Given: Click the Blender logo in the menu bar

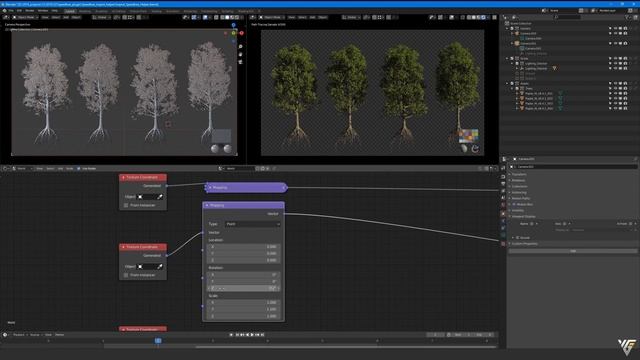Looking at the screenshot, I should pyautogui.click(x=4, y=11).
